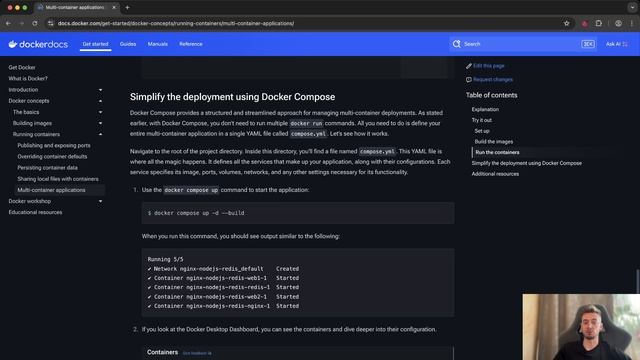
Task: Collapse the Docker concepts sidebar section
Action: tap(100, 101)
